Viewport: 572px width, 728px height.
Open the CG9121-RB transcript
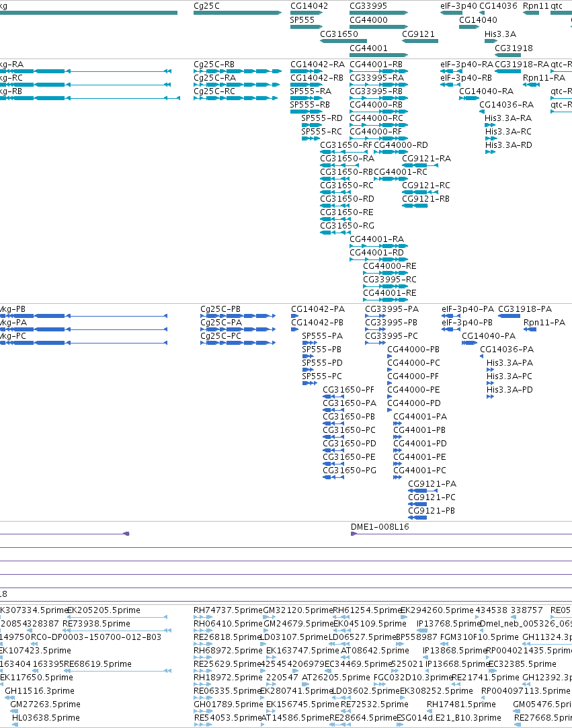point(415,206)
